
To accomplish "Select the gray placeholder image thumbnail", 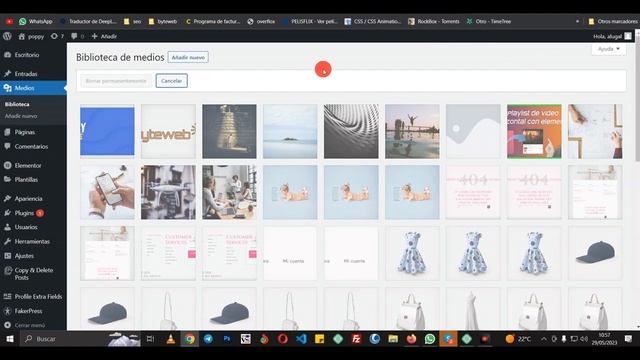I will (473, 131).
